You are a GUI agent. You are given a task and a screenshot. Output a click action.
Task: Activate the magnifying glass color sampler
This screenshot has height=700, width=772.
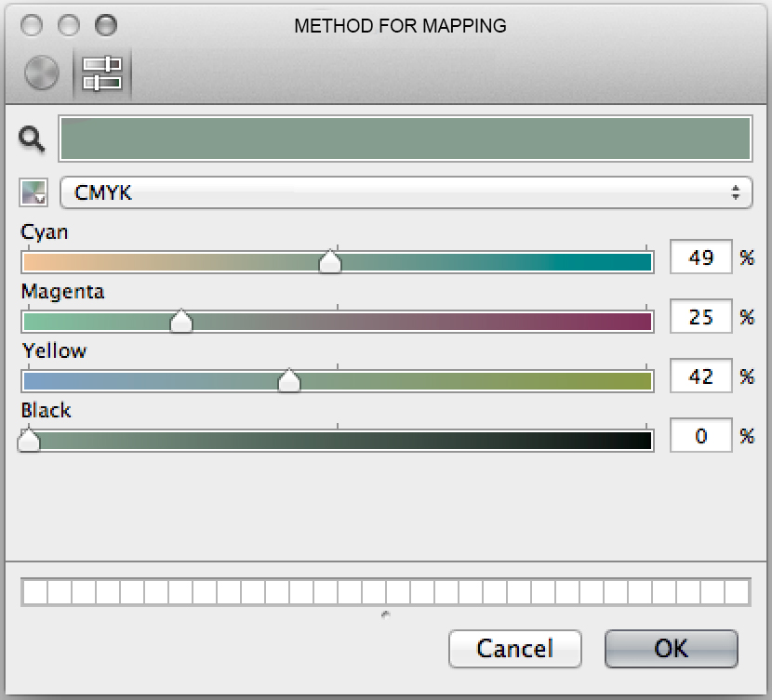(x=33, y=139)
